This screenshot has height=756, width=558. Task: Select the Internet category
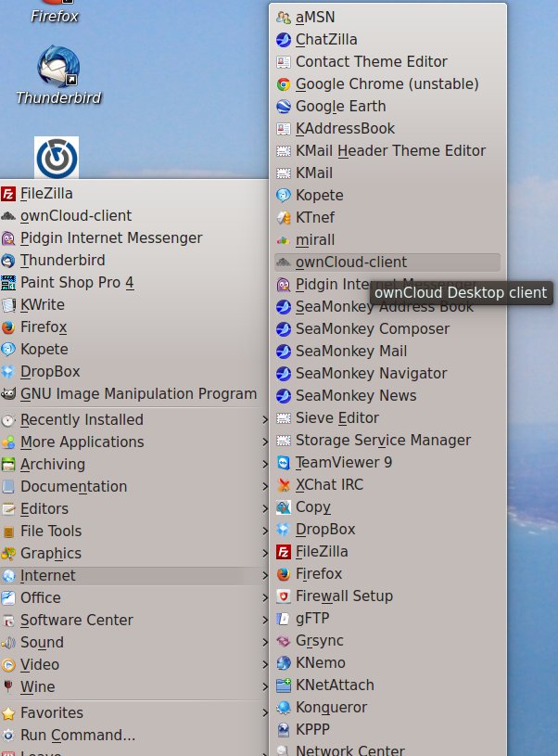click(134, 576)
